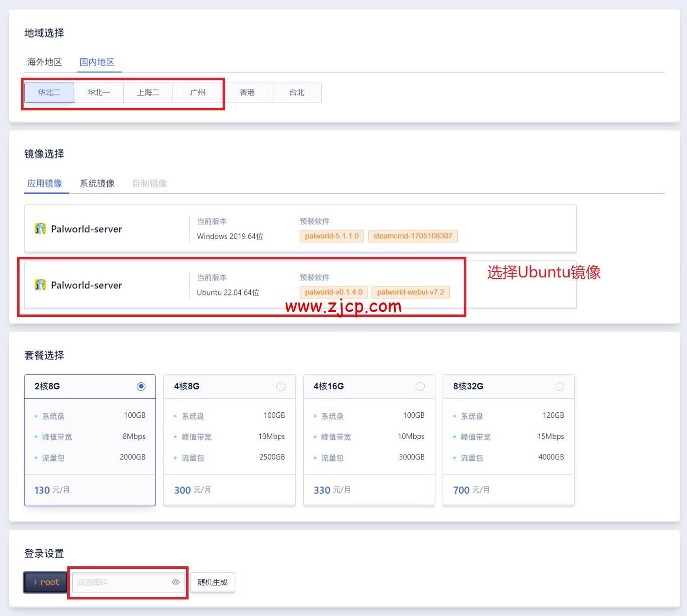Image resolution: width=687 pixels, height=616 pixels.
Task: Choose the 华北二 region
Action: click(x=49, y=93)
